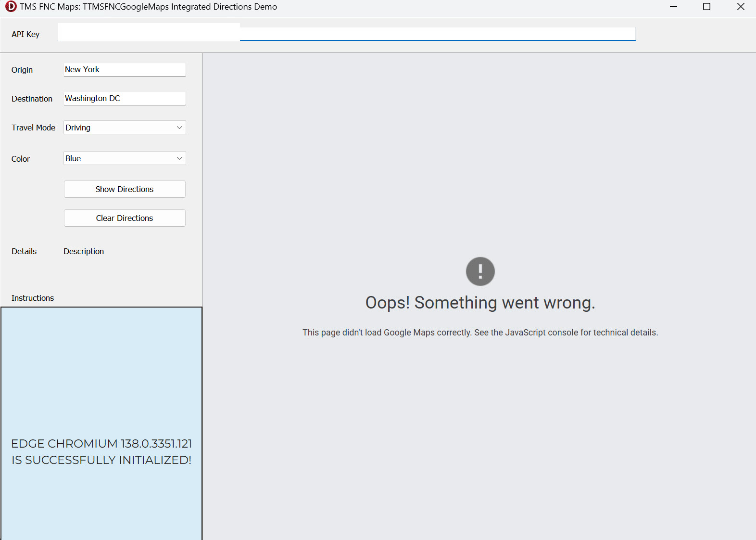The width and height of the screenshot is (756, 540).
Task: Click the Instructions panel with Edge Chromium message
Action: point(101,424)
